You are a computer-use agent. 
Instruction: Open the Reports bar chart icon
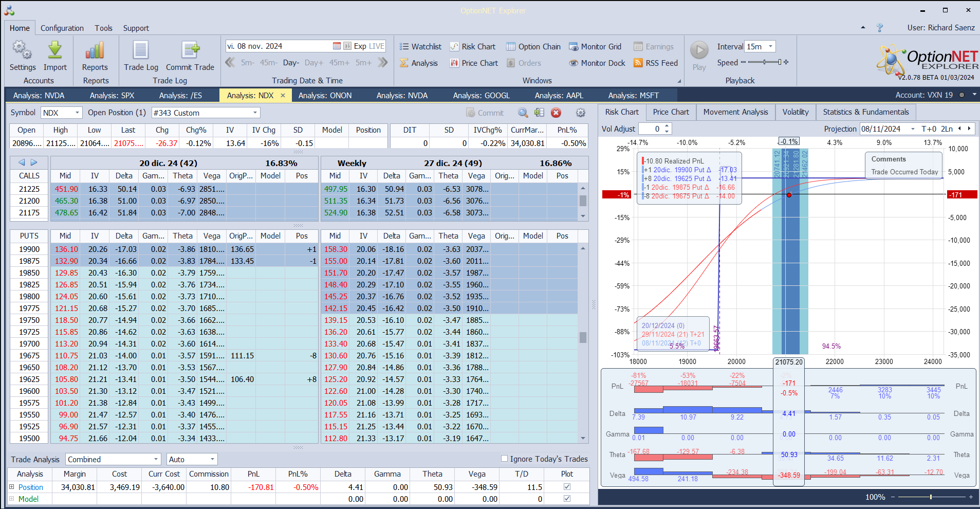coord(95,50)
